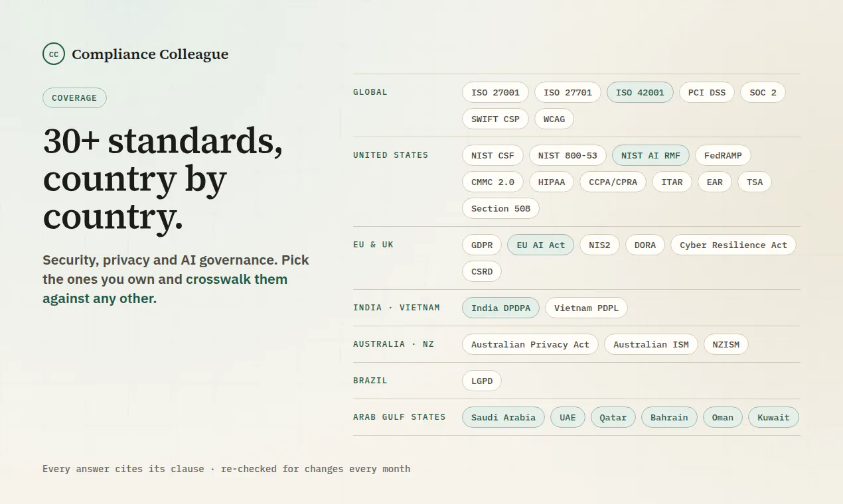This screenshot has height=504, width=843.
Task: Pick the LGPD chip
Action: (x=482, y=381)
